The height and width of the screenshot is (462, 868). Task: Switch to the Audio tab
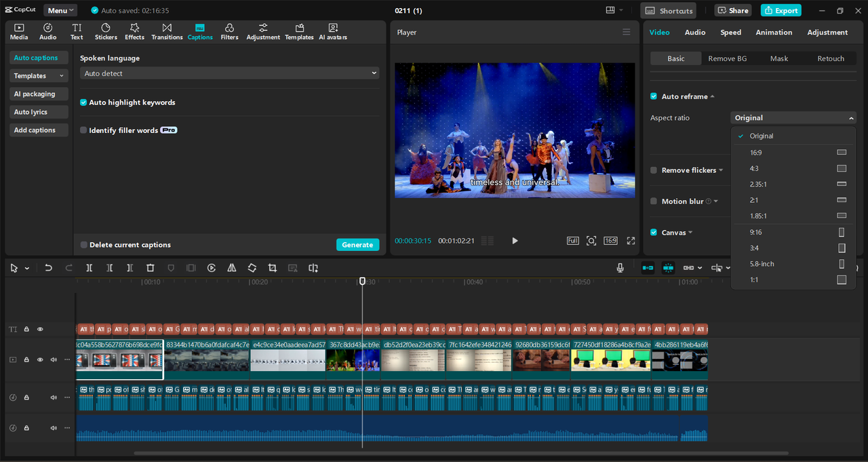point(695,33)
